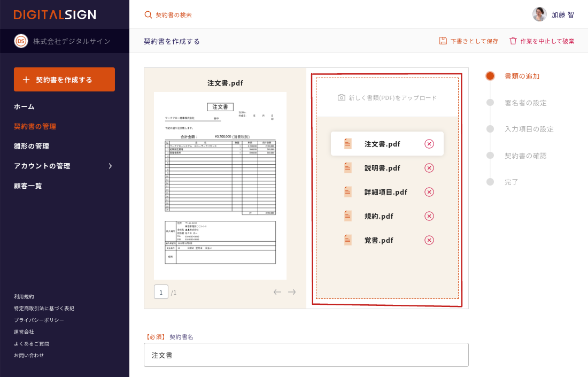Remove 注文書.pdf with its X icon

click(x=429, y=144)
